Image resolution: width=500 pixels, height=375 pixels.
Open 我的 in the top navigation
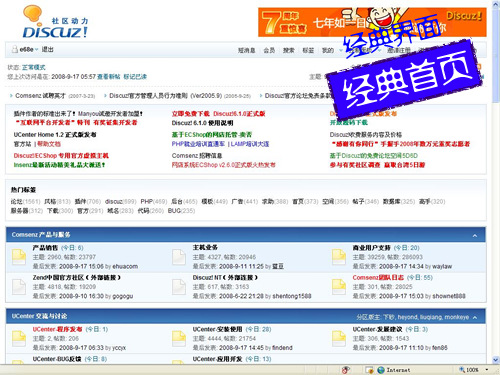[328, 50]
